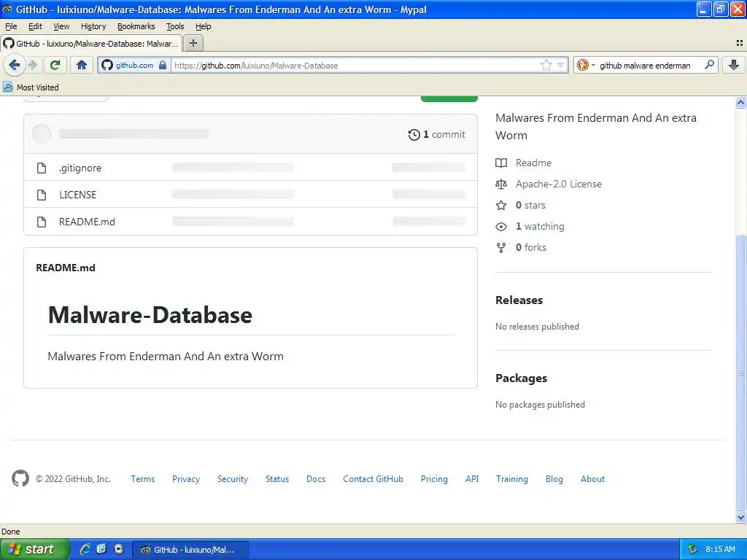Click the Most Visited bookmarks item
The width and height of the screenshot is (747, 560).
(31, 87)
